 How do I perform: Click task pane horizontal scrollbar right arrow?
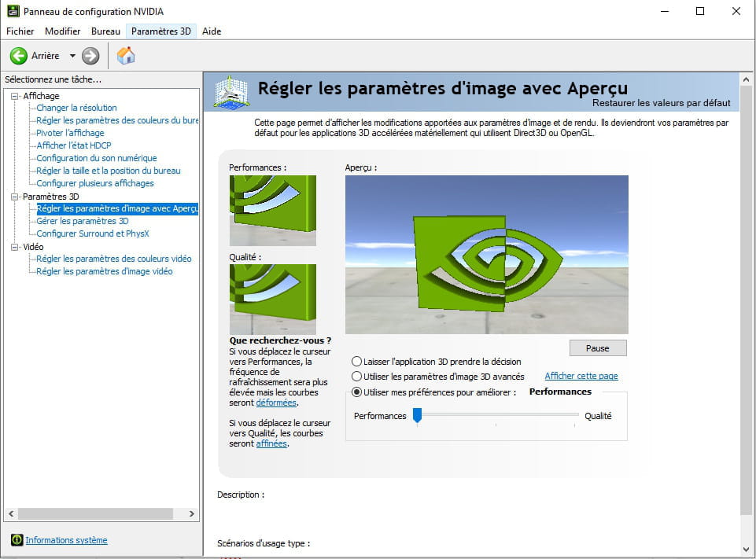tap(191, 513)
